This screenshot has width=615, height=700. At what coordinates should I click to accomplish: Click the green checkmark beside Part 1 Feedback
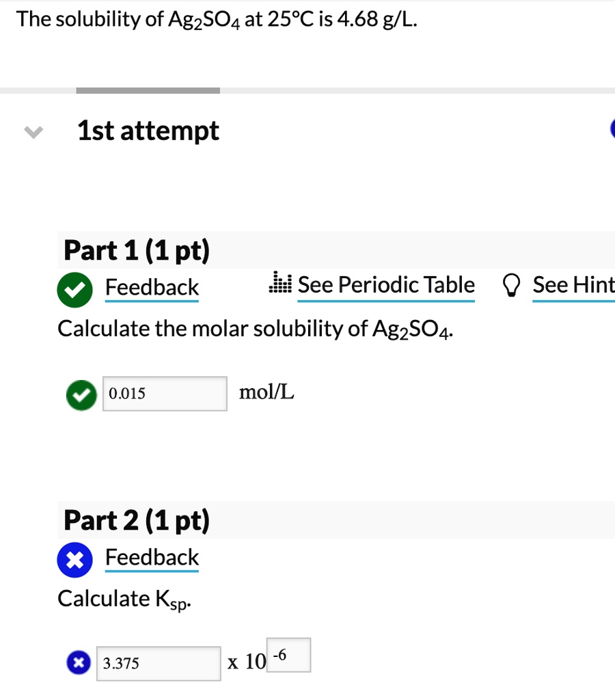coord(74,289)
